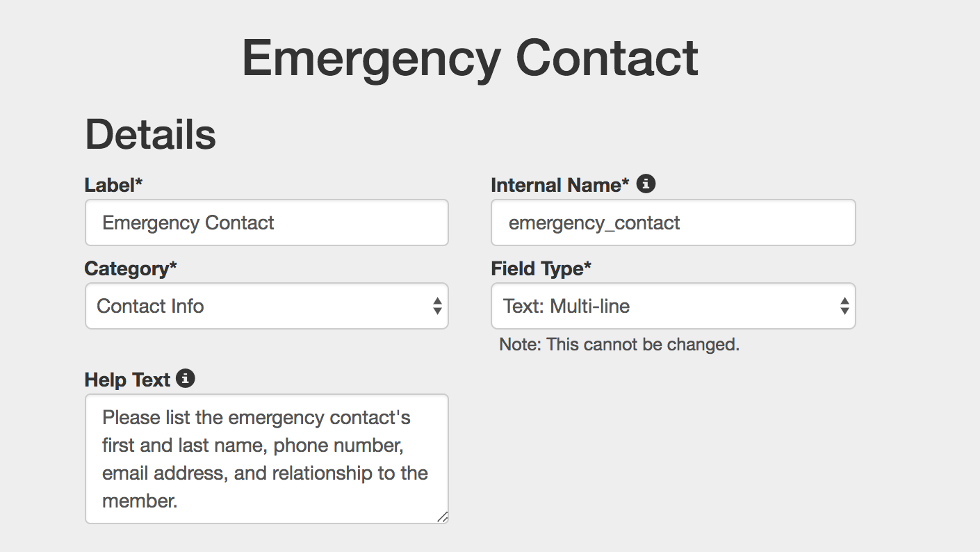Viewport: 980px width, 552px height.
Task: Click the word 'member.' in Help Text box
Action: coord(140,501)
